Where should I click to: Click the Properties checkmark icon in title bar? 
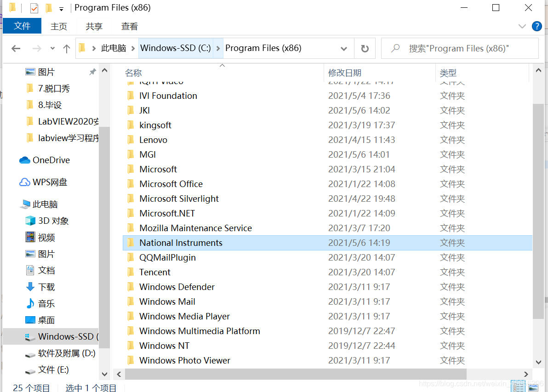tap(34, 8)
